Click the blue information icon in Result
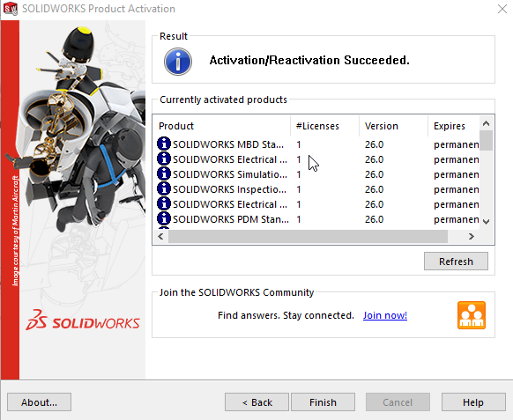The image size is (513, 420). pos(178,62)
